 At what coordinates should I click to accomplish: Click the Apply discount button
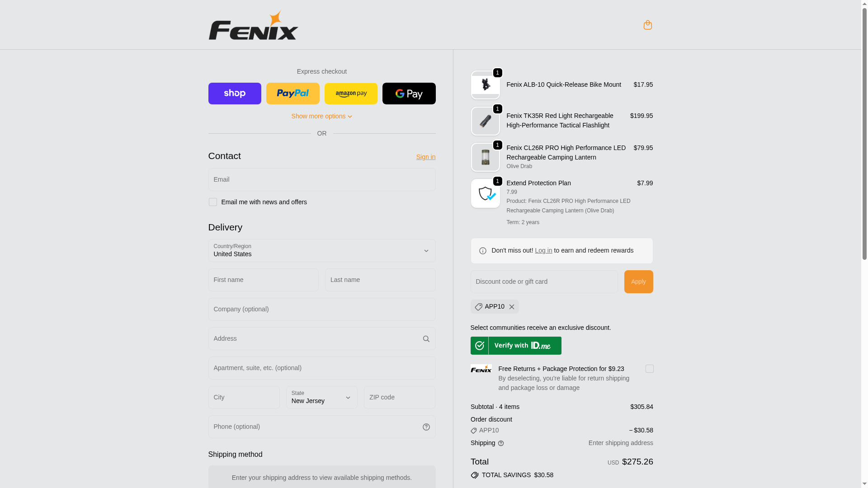pos(638,282)
